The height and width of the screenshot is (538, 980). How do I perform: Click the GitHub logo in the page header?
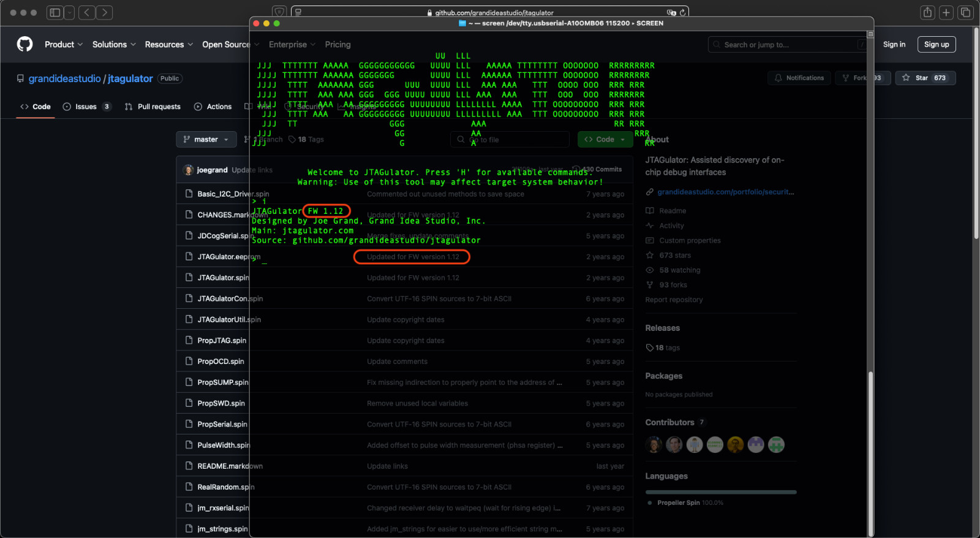(24, 44)
